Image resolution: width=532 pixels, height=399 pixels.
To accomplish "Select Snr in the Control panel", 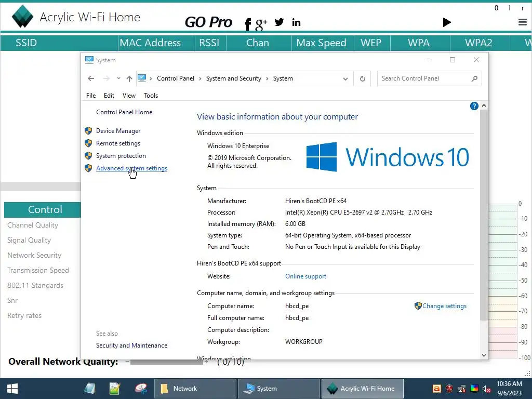I will click(x=12, y=301).
